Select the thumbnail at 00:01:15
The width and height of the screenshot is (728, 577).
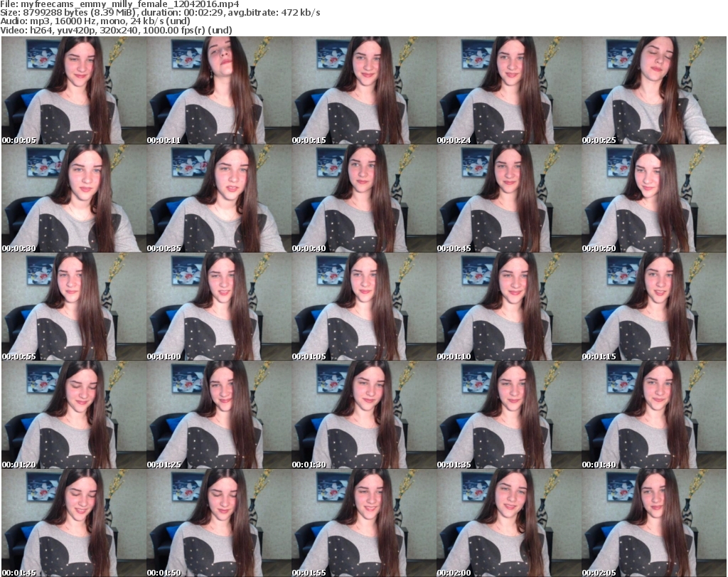(x=653, y=307)
